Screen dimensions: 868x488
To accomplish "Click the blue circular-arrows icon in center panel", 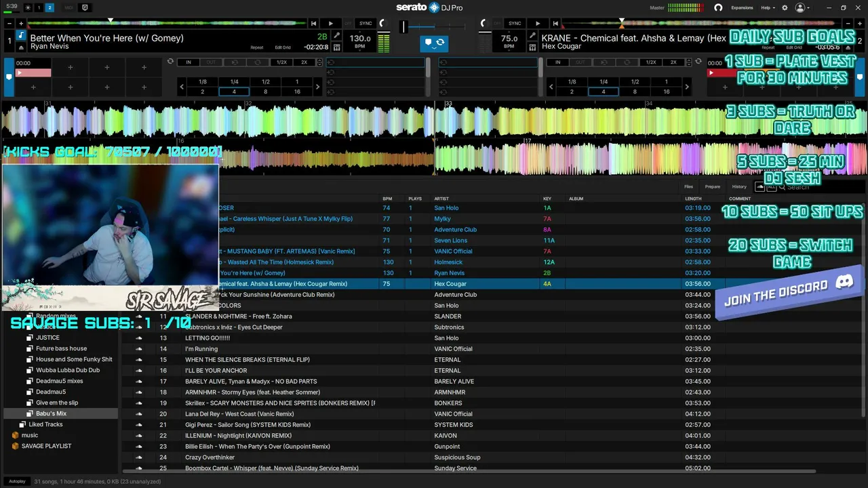I will (440, 42).
